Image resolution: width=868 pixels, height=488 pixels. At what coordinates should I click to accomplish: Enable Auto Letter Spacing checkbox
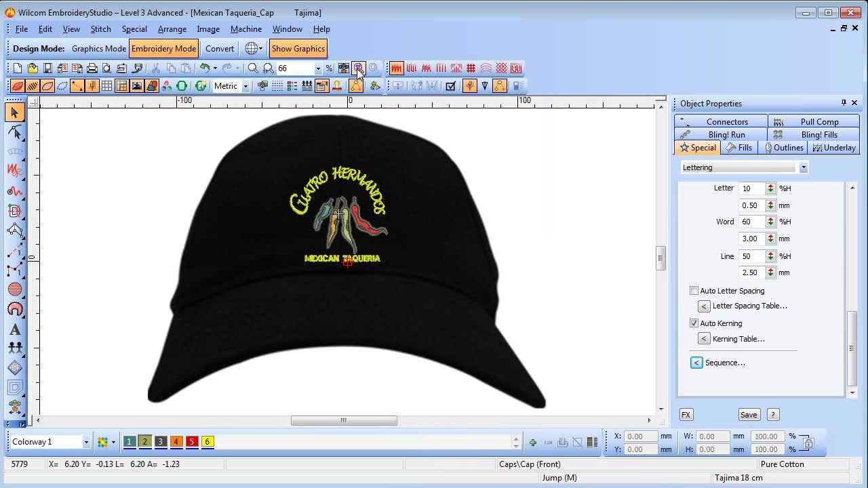tap(694, 291)
